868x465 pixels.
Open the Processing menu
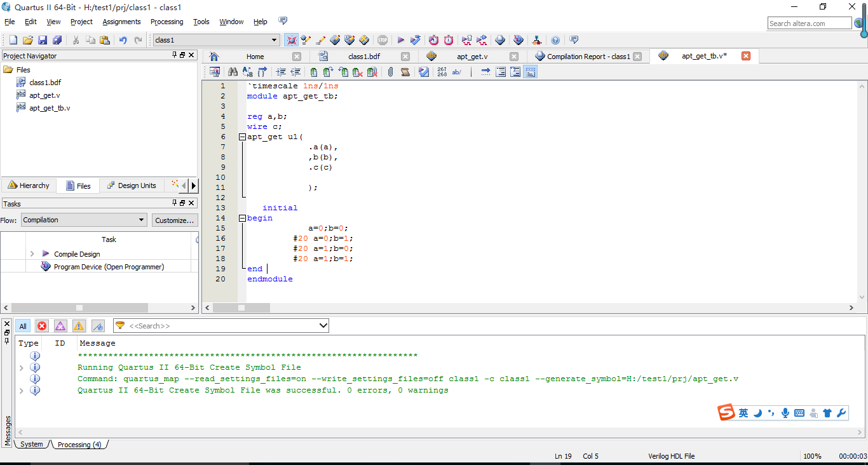(166, 22)
